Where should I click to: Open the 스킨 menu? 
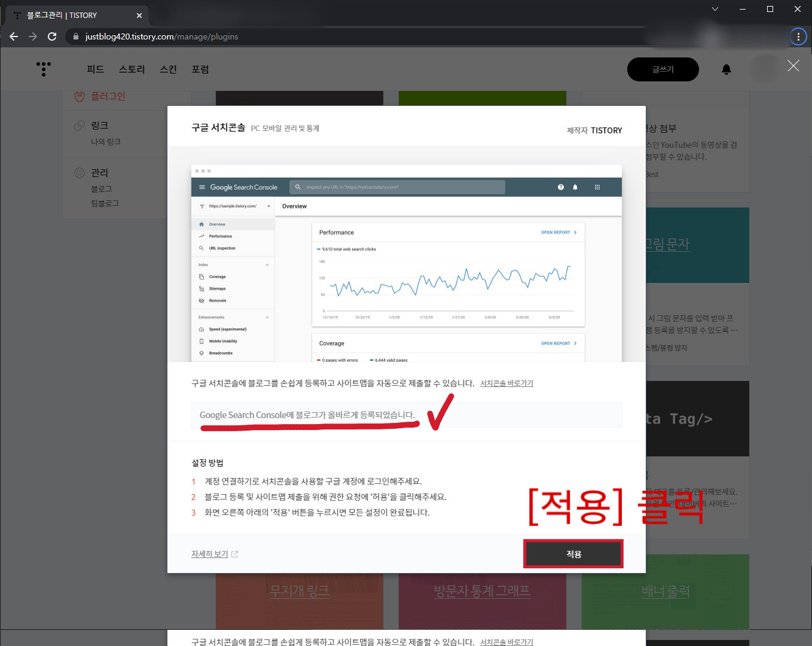pos(168,69)
